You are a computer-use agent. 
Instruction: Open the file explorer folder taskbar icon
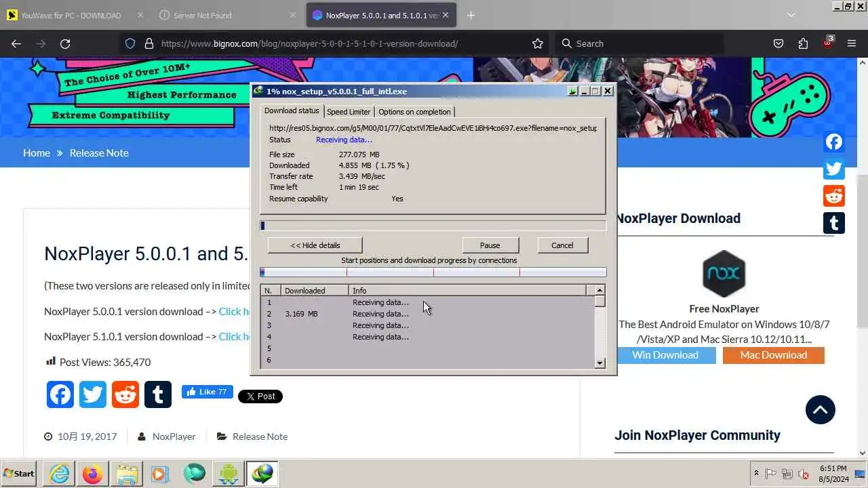(x=126, y=474)
